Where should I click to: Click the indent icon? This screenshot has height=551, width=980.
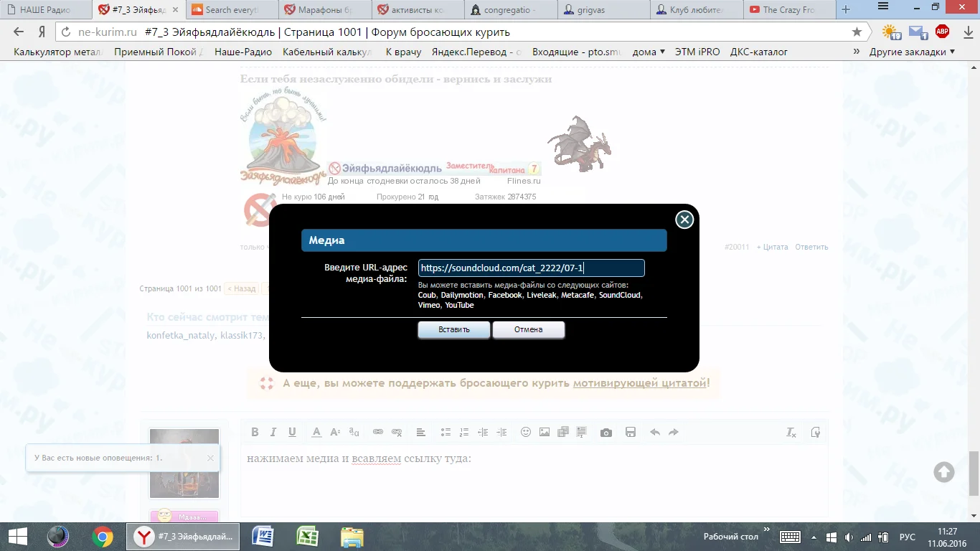[501, 432]
